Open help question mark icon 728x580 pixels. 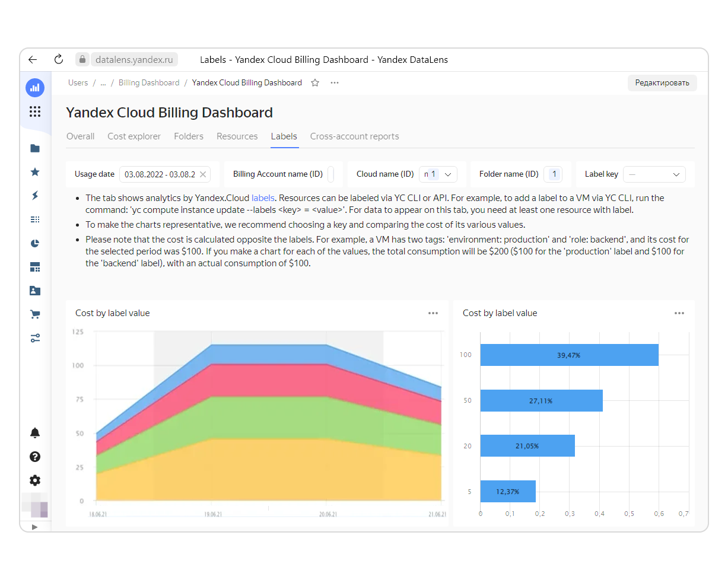[35, 457]
